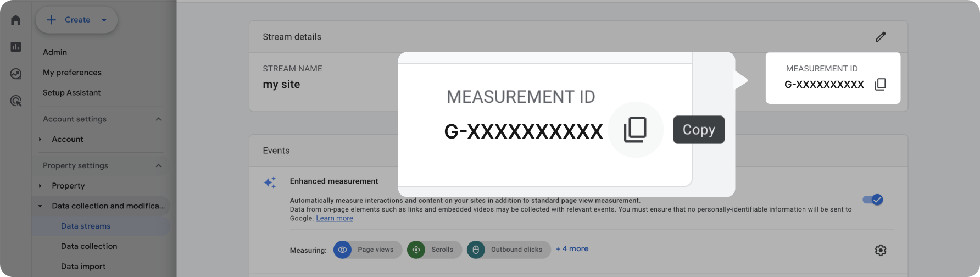Open the Create dropdown
Image resolution: width=980 pixels, height=277 pixels.
(76, 20)
